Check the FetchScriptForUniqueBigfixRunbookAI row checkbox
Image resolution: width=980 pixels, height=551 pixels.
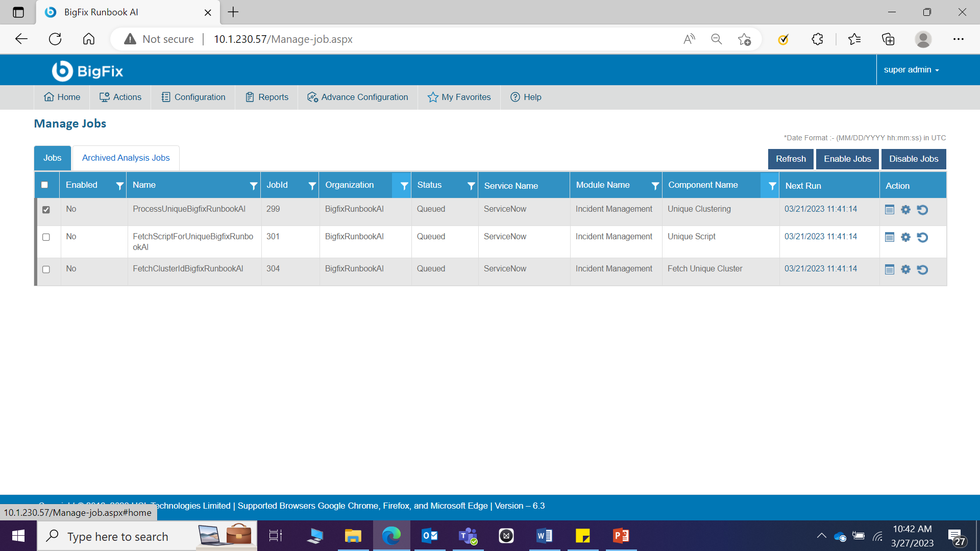(x=46, y=237)
